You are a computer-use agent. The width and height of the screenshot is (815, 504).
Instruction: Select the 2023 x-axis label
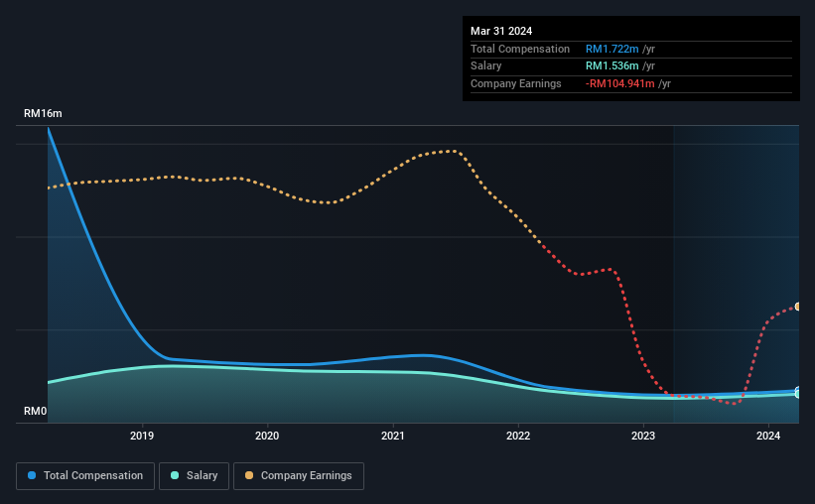(x=643, y=436)
